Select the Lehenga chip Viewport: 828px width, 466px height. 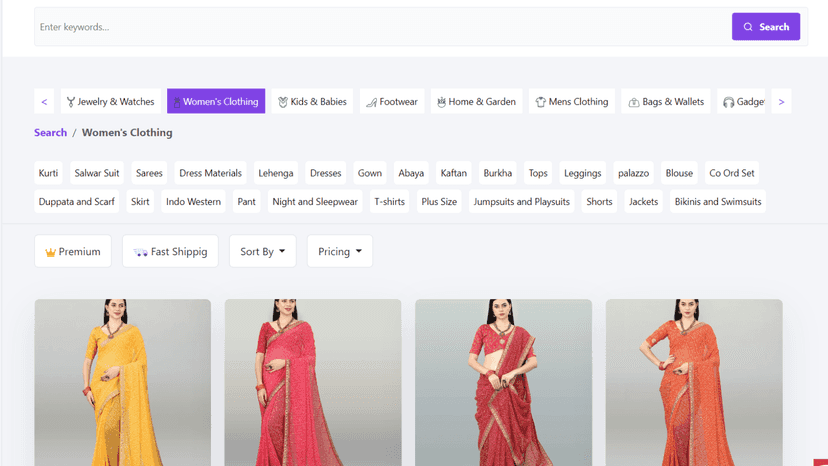click(276, 173)
